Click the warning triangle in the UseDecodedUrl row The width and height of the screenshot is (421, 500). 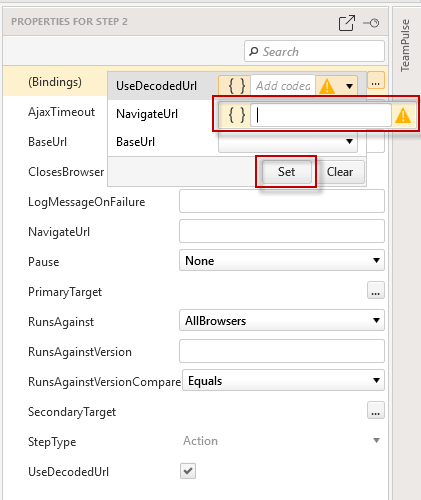(327, 86)
